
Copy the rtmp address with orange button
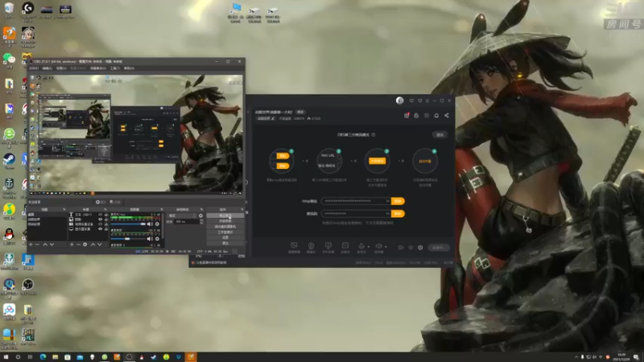pos(398,201)
